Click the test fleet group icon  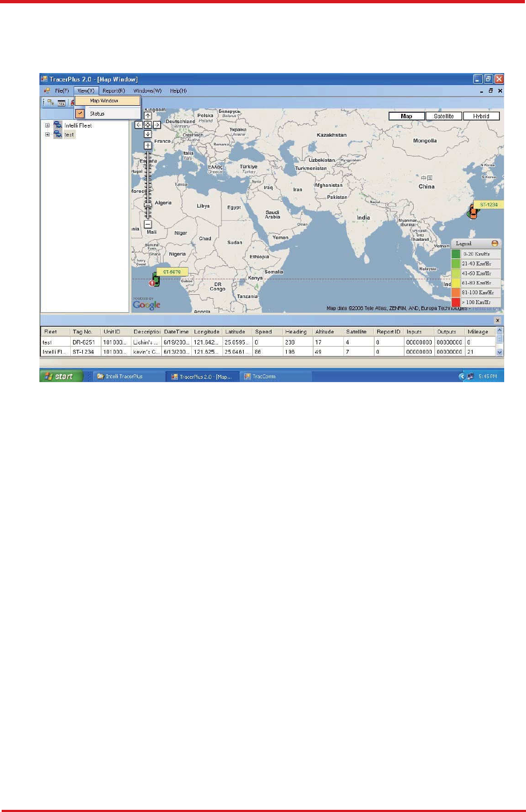[x=57, y=134]
